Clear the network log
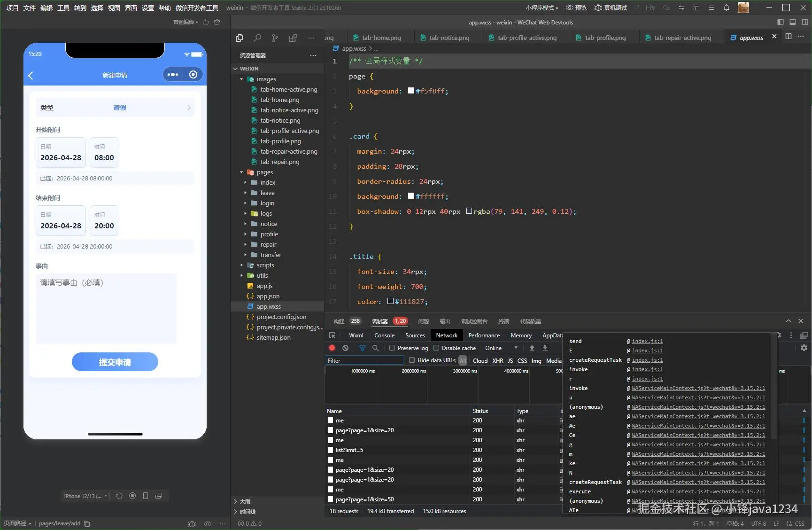Screen dimensions: 812x530 click(346, 348)
